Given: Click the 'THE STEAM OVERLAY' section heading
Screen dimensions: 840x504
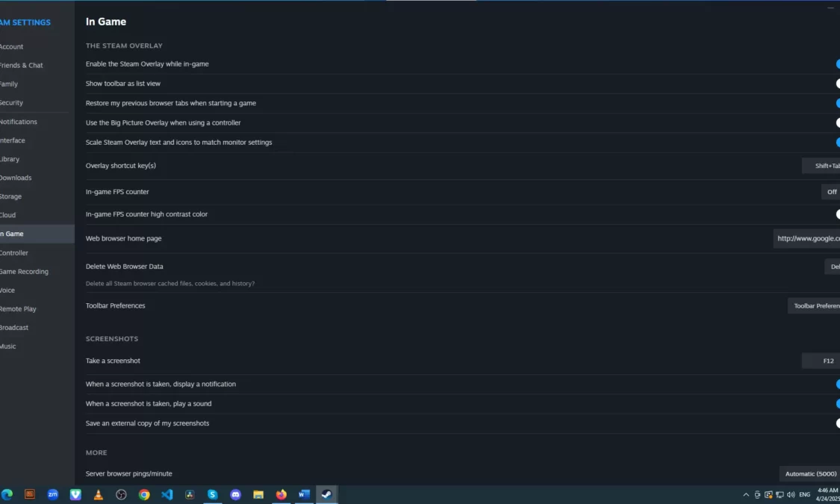Looking at the screenshot, I should click(x=124, y=46).
